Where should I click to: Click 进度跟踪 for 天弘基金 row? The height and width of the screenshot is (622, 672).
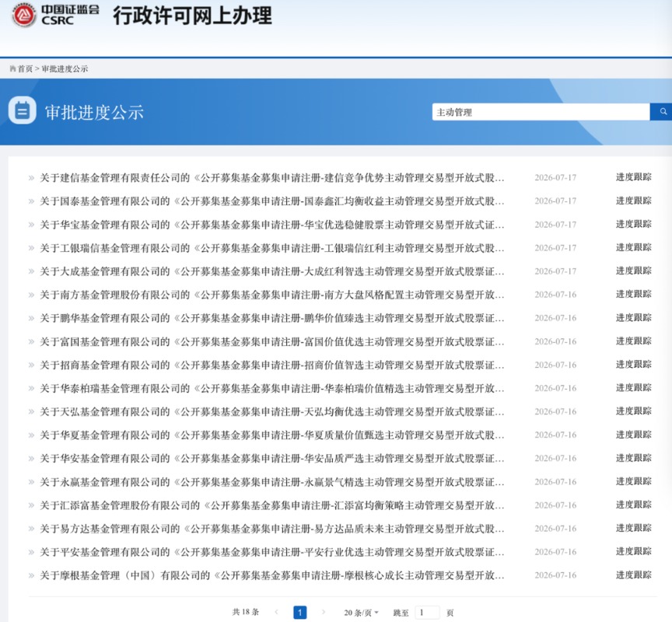633,411
